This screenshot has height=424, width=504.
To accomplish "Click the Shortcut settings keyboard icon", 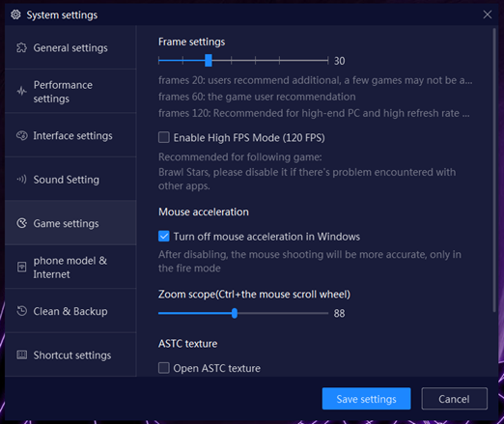I will point(21,354).
